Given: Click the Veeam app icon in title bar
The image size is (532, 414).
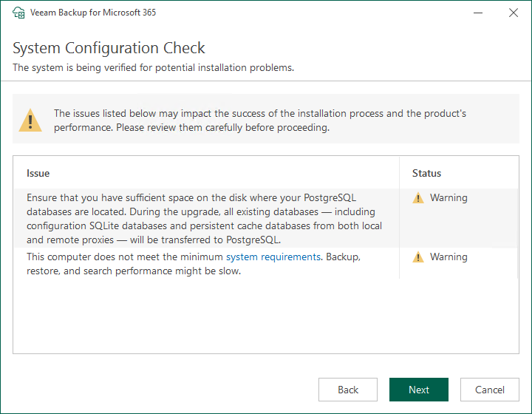Looking at the screenshot, I should 19,13.
